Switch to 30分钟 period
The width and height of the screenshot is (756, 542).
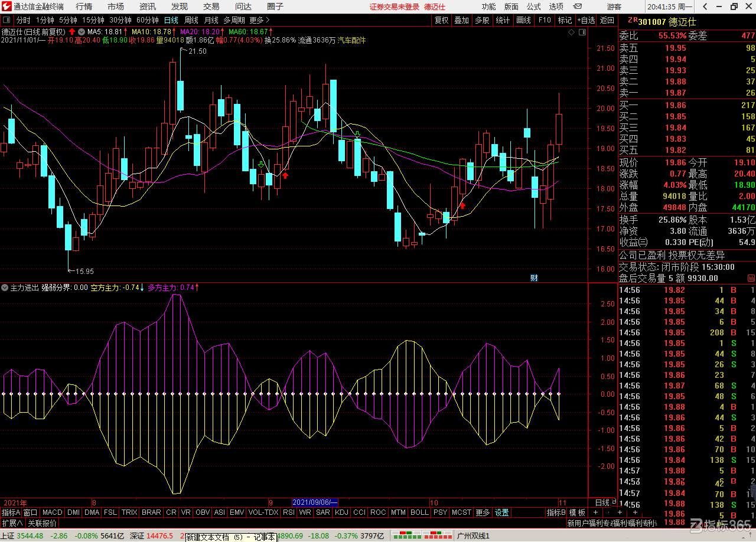(120, 20)
